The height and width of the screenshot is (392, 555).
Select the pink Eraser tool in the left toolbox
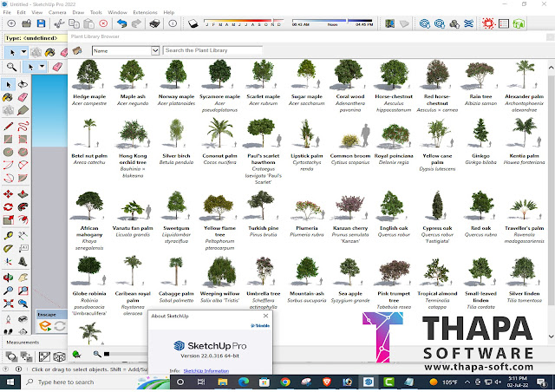pos(23,97)
